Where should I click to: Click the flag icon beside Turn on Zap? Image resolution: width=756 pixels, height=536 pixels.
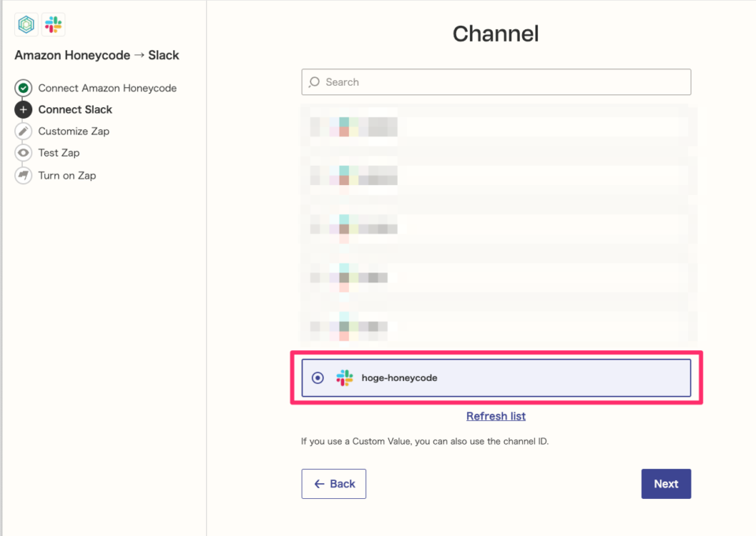[23, 175]
